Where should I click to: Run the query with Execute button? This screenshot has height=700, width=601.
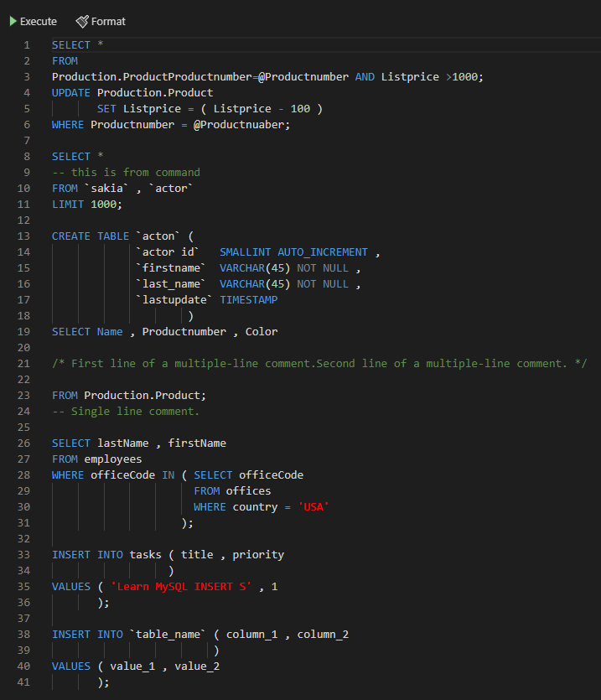pyautogui.click(x=34, y=22)
